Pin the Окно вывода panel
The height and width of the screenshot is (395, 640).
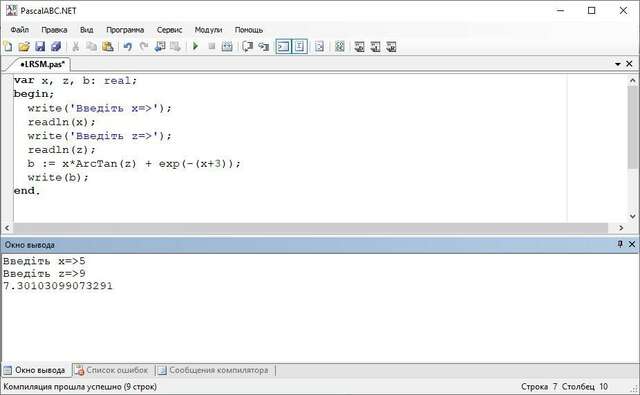[x=620, y=244]
